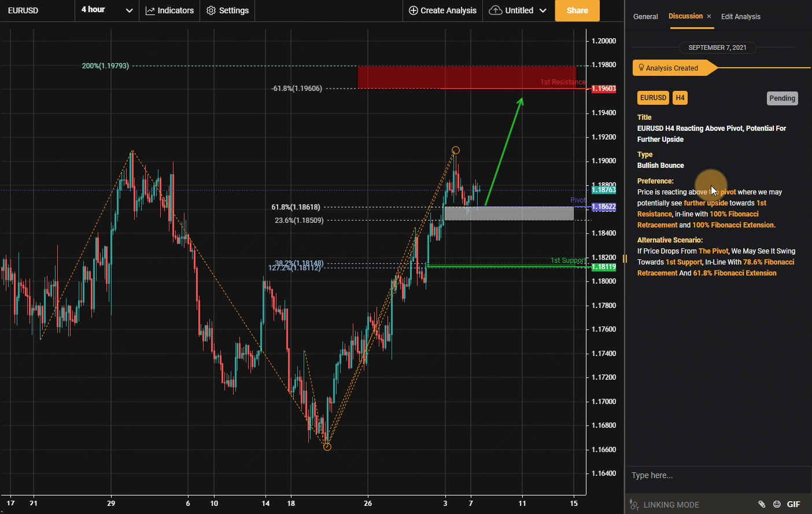Click the EURUSD symbol field
Image resolution: width=812 pixels, height=514 pixels.
(x=37, y=10)
